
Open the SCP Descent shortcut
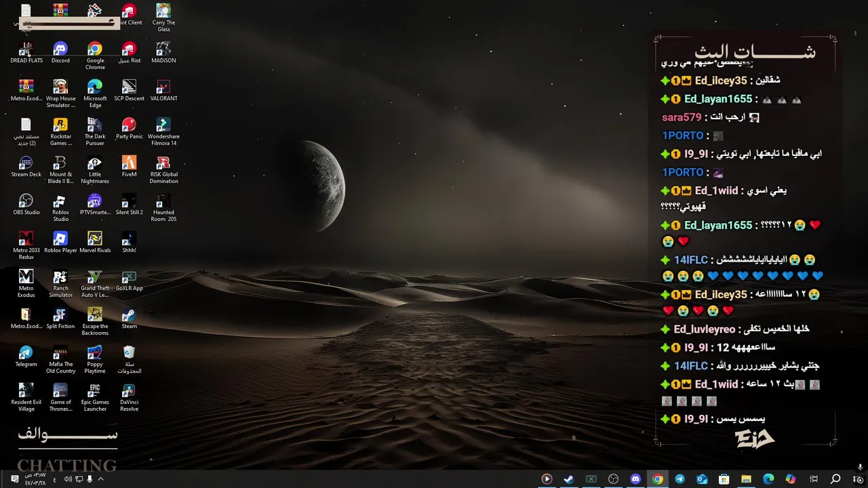coord(129,91)
